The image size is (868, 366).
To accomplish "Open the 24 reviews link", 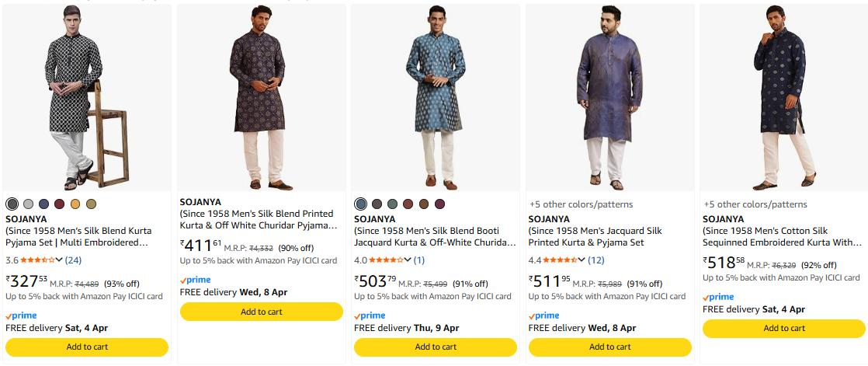I will tap(73, 260).
